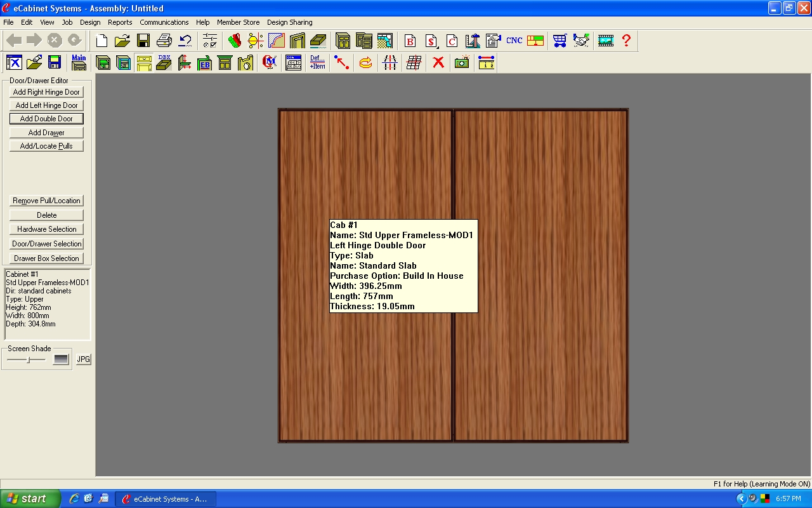The image size is (812, 508).
Task: Click the door frame editor icon
Action: tap(297, 41)
